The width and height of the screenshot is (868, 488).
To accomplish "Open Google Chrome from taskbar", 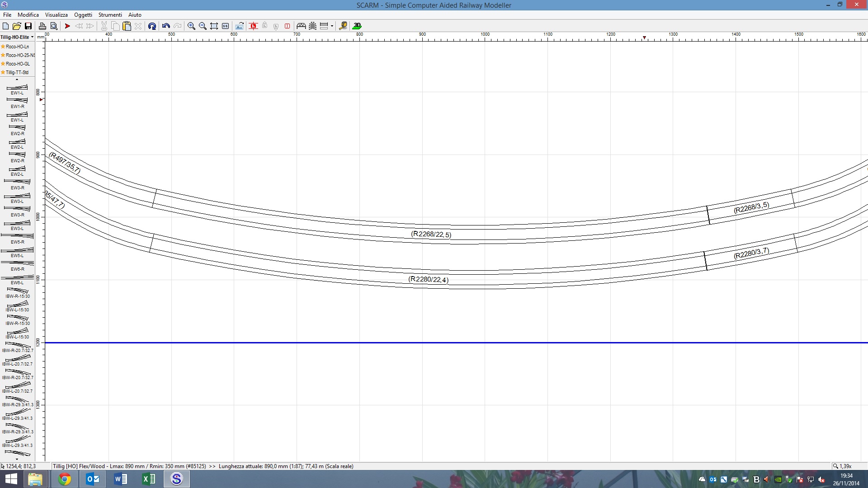I will coord(65,479).
